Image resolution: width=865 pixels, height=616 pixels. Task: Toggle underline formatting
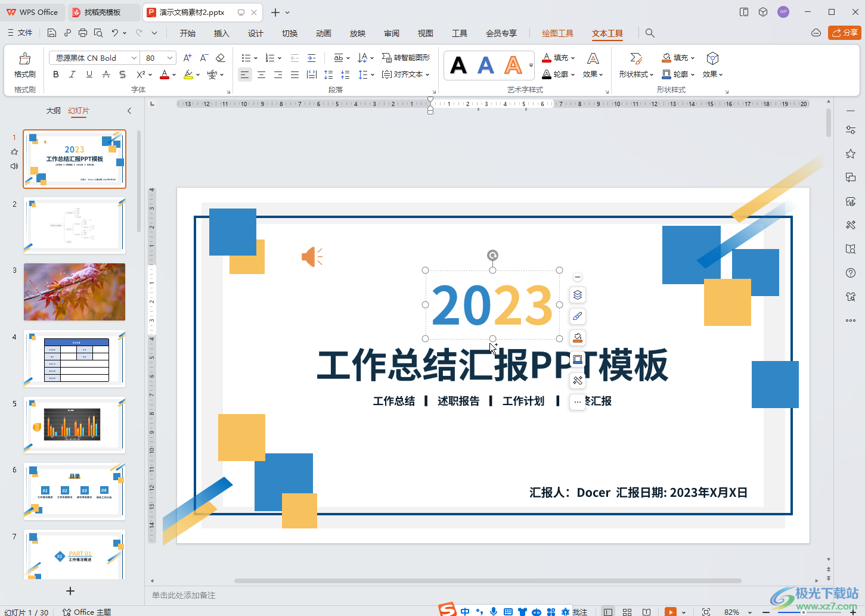tap(89, 74)
